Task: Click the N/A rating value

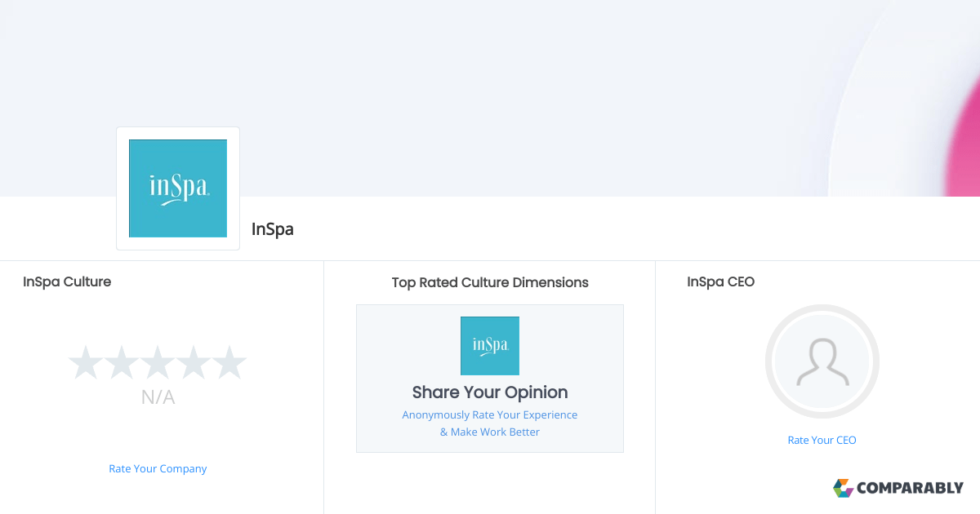Action: 158,397
